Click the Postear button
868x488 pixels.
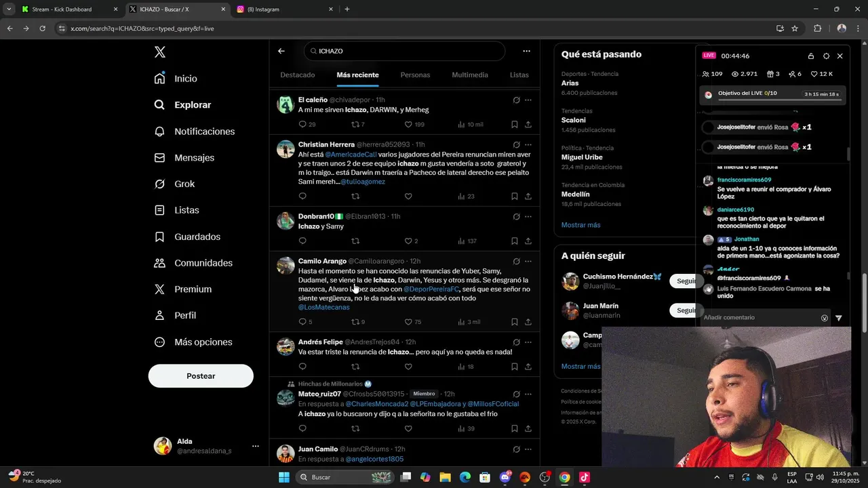pyautogui.click(x=201, y=375)
